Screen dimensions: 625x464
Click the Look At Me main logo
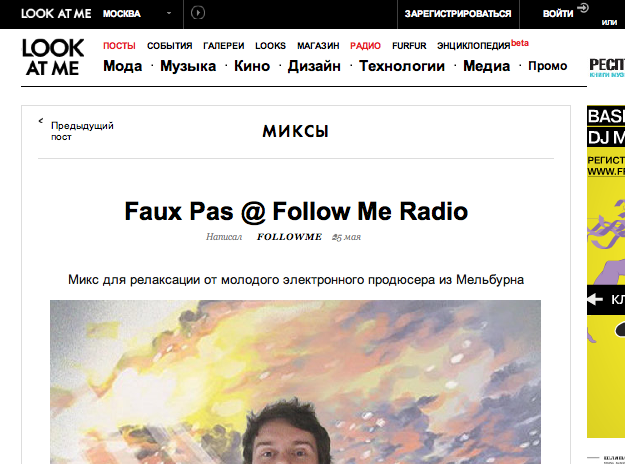click(x=53, y=57)
